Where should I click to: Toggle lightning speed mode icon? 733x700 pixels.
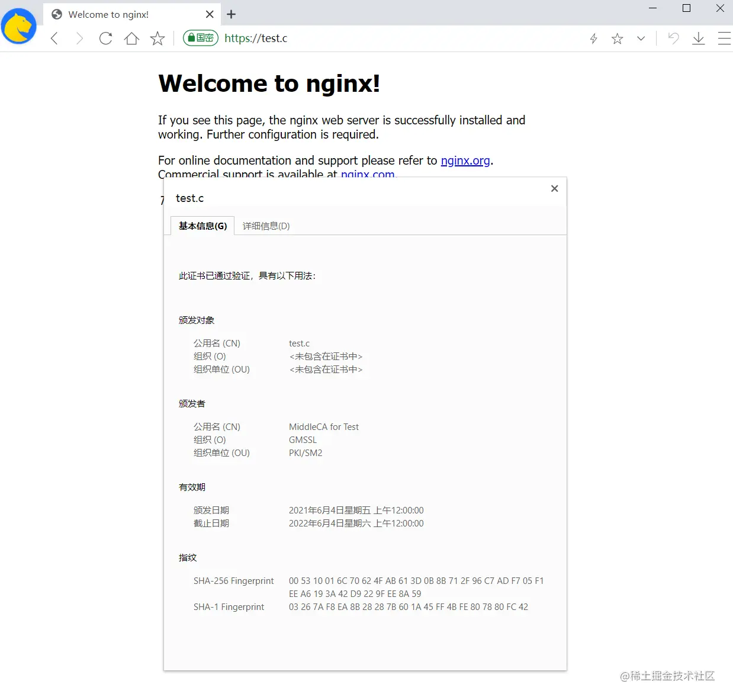point(593,38)
